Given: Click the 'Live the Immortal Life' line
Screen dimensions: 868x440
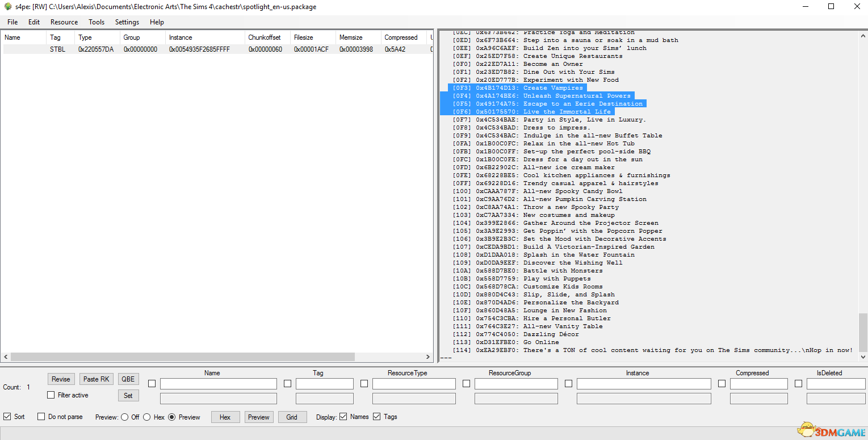Looking at the screenshot, I should click(x=532, y=112).
